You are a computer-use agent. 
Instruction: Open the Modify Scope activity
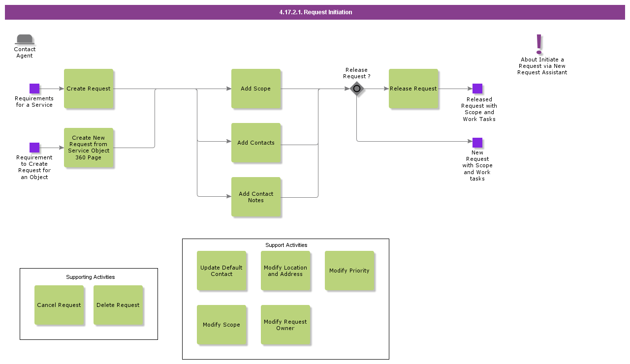tap(221, 325)
